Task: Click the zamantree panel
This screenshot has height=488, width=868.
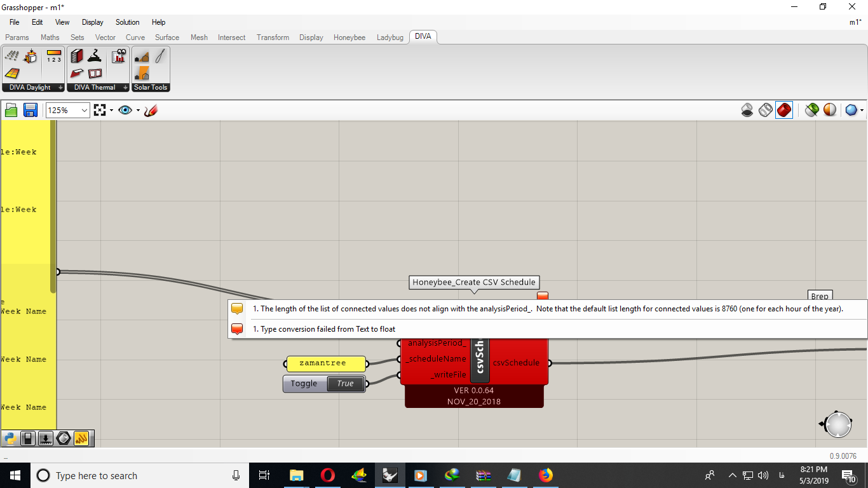Action: coord(327,363)
